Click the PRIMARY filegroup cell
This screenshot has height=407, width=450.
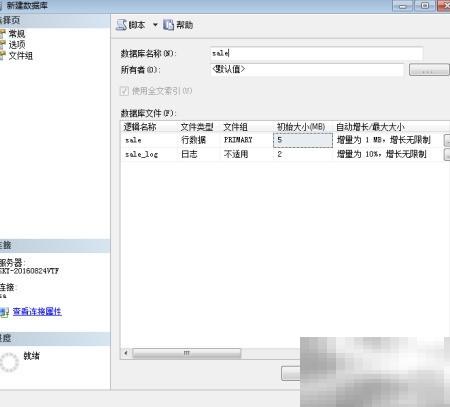tap(246, 140)
